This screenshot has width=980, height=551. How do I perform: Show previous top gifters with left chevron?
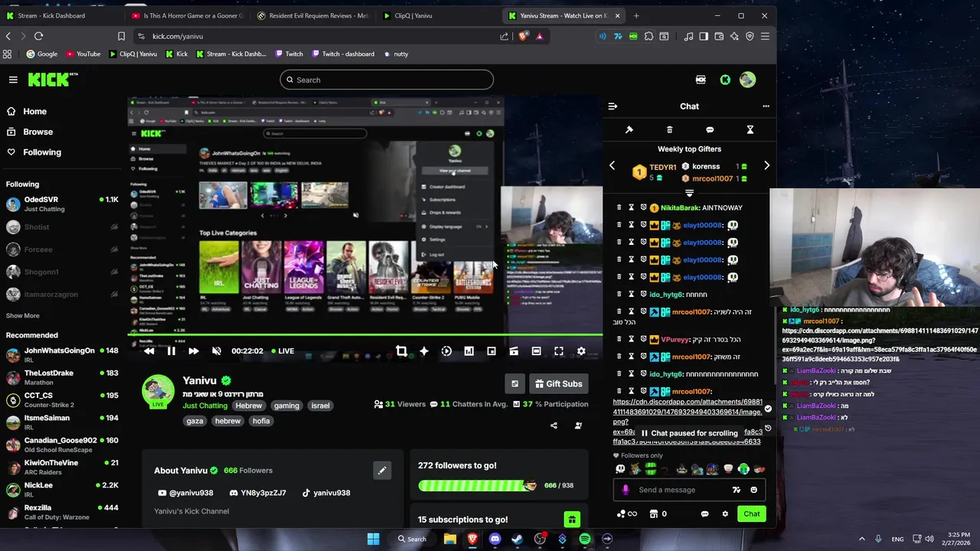point(612,166)
